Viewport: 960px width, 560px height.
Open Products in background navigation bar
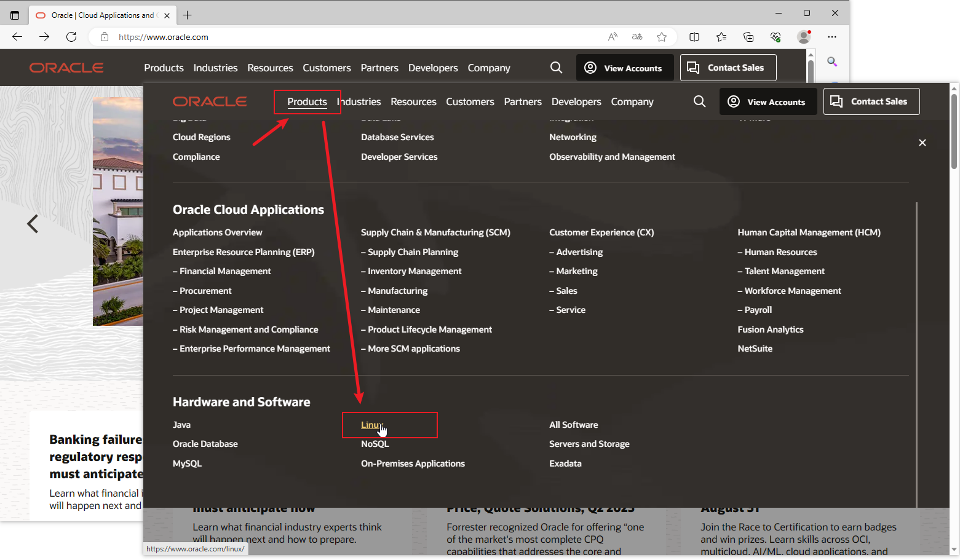click(164, 68)
